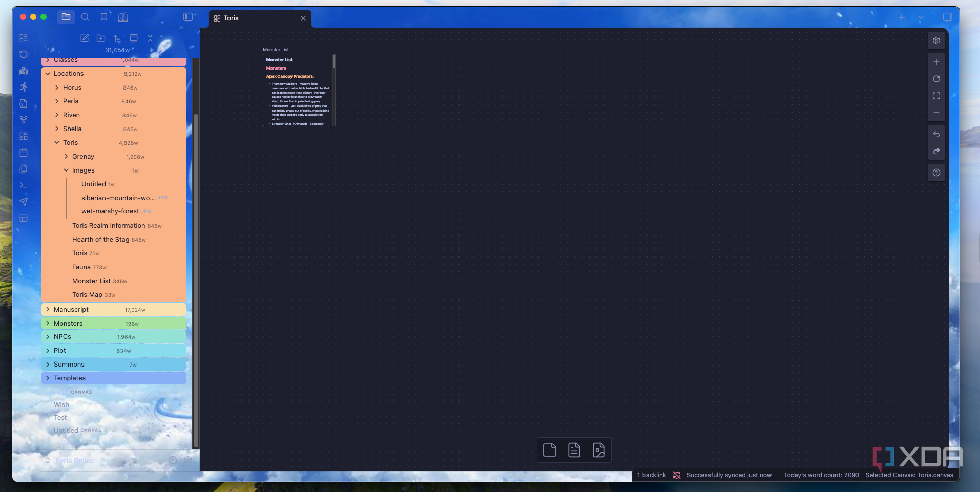Click the sprint running-person icon
Screen dimensions: 980x492
[23, 87]
